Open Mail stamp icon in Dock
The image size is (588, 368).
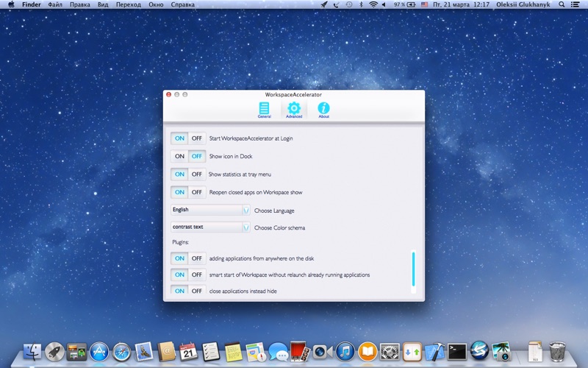[143, 352]
